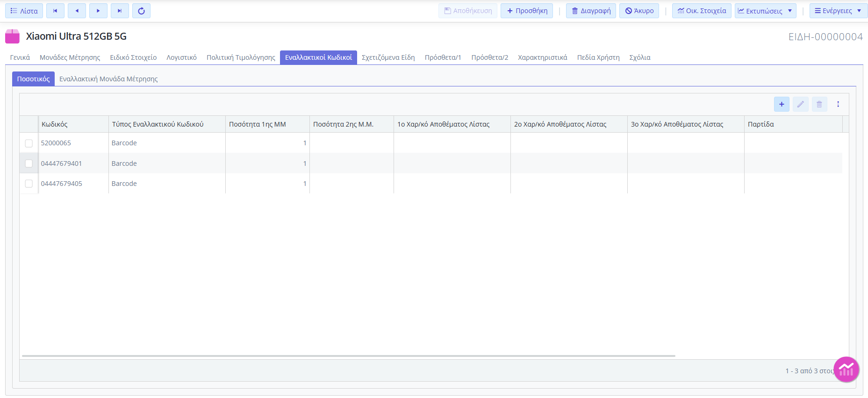Screen dimensions: 868x398
Task: Switch to the Λογιστικό tab
Action: coord(182,57)
